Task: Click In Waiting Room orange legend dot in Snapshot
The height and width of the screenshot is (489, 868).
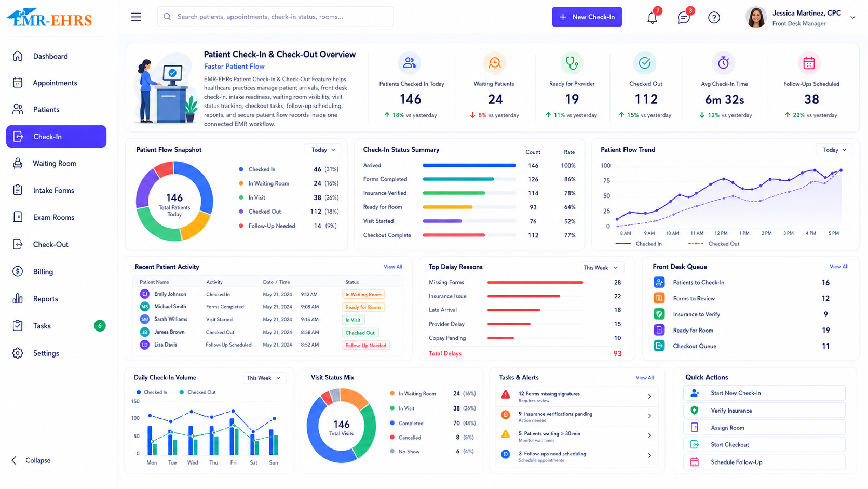Action: pyautogui.click(x=241, y=183)
